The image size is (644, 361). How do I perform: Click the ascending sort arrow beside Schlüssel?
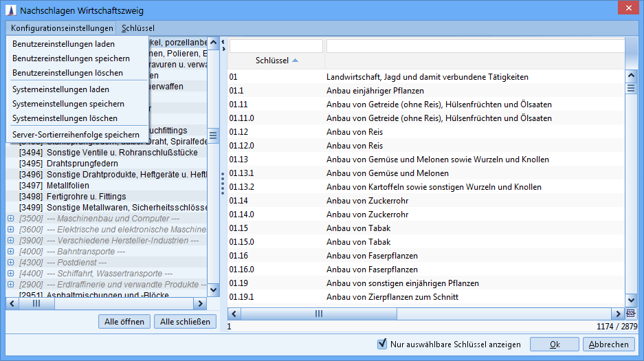tap(296, 61)
